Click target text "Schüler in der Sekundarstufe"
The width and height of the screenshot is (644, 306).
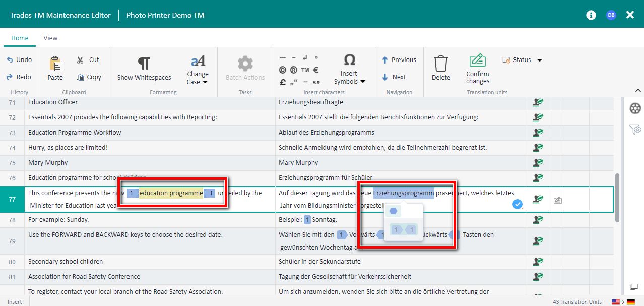pos(319,262)
